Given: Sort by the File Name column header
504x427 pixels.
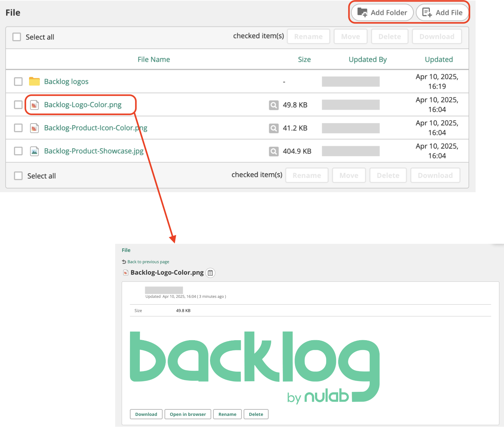Looking at the screenshot, I should coord(154,60).
